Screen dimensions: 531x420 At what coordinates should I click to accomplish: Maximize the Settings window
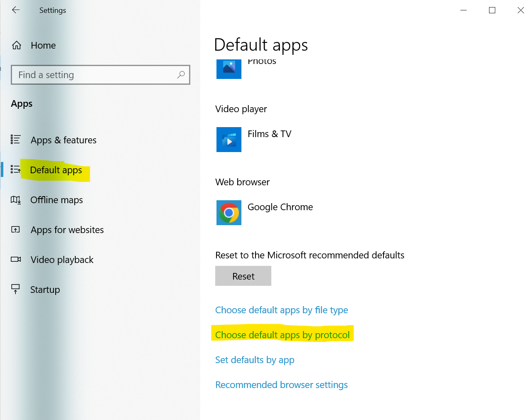[492, 10]
